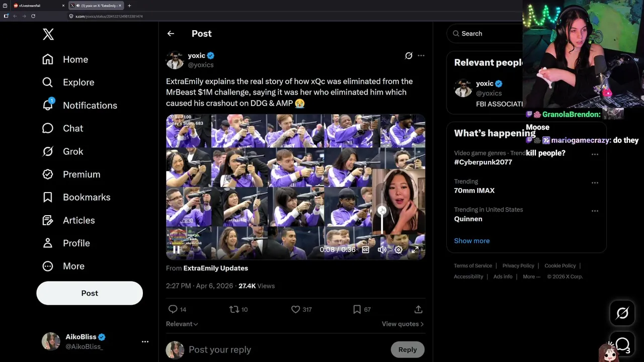Switch to the r/LivestreamFail browser tab
Screen dimensions: 644x362
point(33,6)
